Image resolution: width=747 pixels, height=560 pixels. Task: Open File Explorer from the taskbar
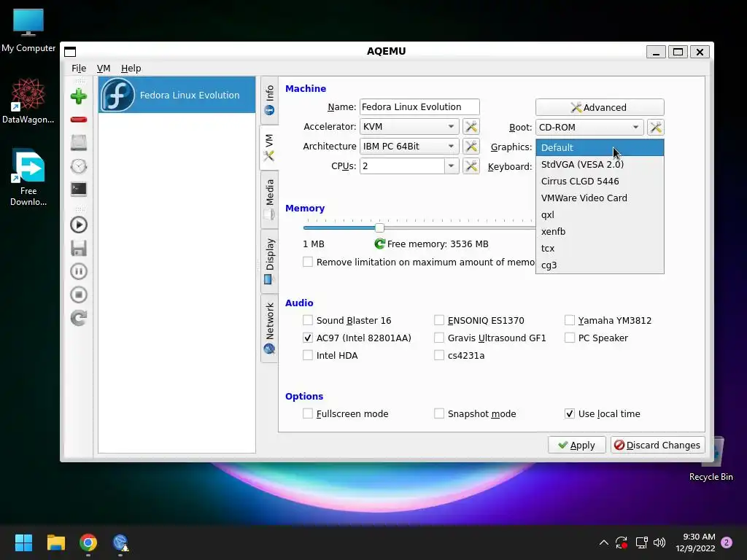[55, 542]
